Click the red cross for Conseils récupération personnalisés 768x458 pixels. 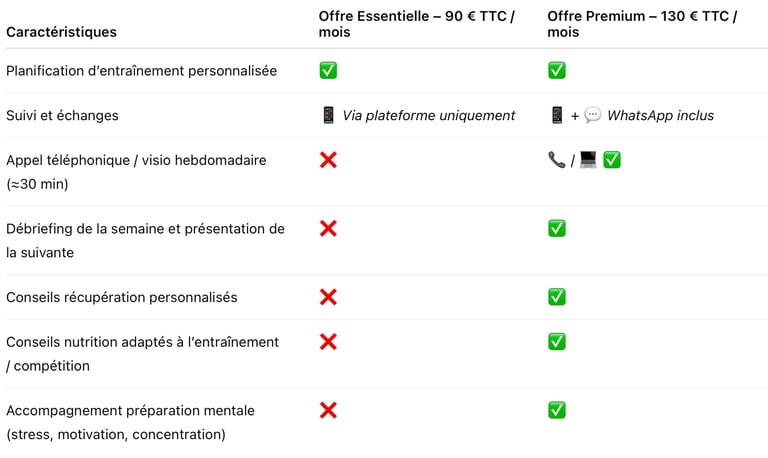pos(328,297)
